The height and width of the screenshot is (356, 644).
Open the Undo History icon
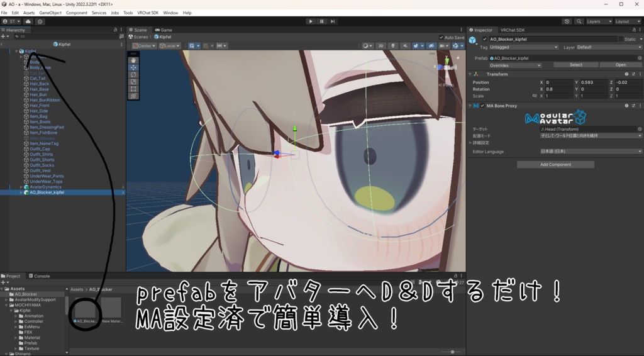click(x=567, y=21)
